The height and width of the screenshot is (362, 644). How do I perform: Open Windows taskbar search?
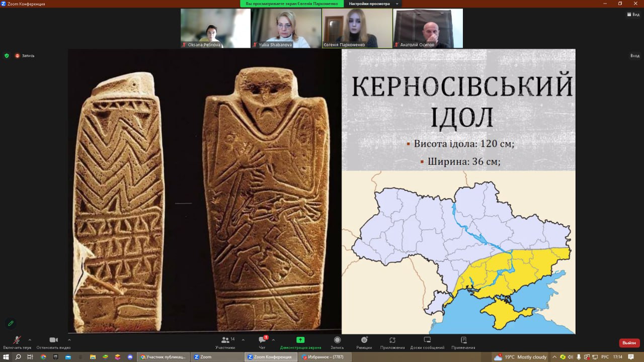point(18,357)
